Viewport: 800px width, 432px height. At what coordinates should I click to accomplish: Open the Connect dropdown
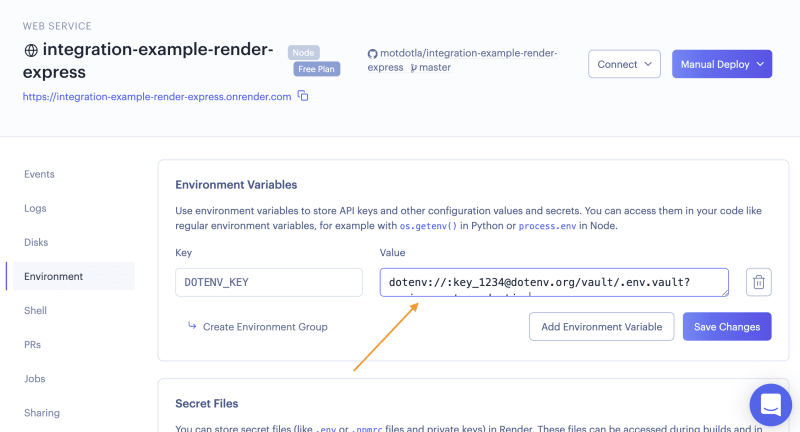click(x=624, y=64)
